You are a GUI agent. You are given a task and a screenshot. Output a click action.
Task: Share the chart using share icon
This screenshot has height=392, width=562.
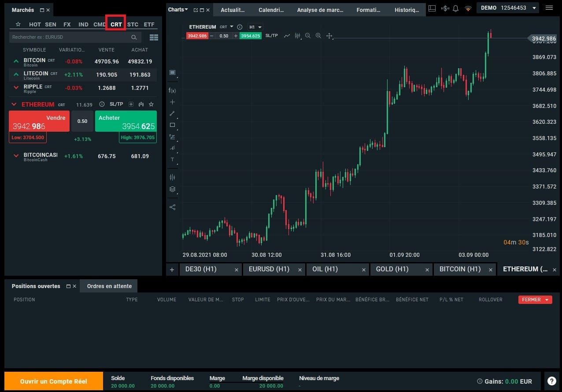pyautogui.click(x=172, y=207)
